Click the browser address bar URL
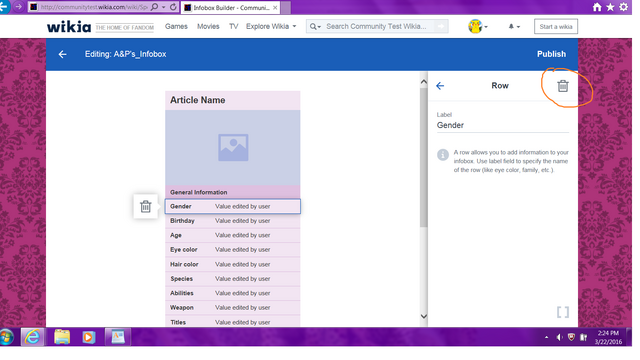 coord(94,7)
